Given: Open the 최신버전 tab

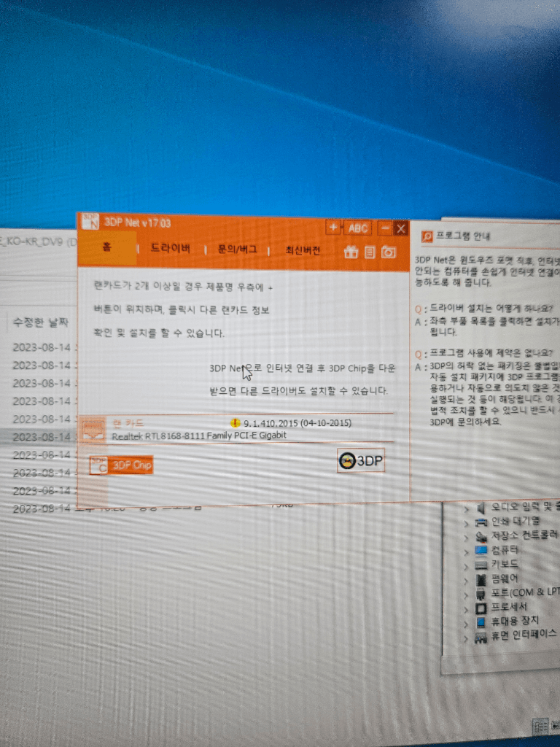Looking at the screenshot, I should click(303, 251).
